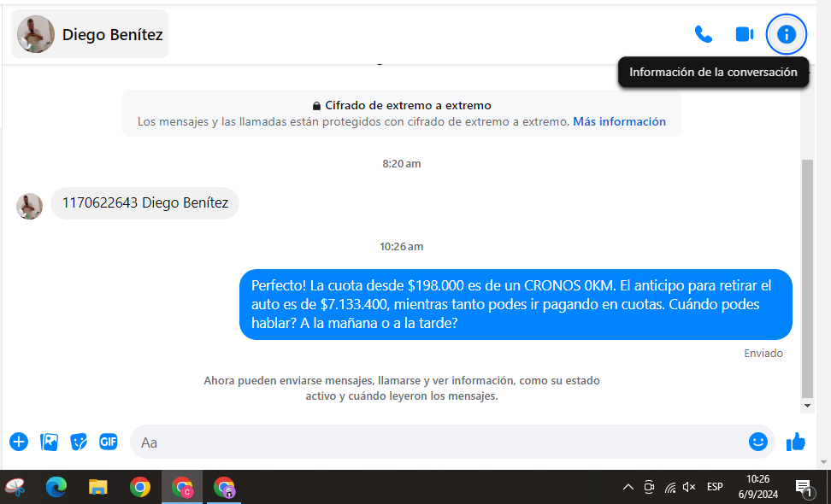Change the ESP input language indicator
The width and height of the screenshot is (831, 504).
pos(715,487)
